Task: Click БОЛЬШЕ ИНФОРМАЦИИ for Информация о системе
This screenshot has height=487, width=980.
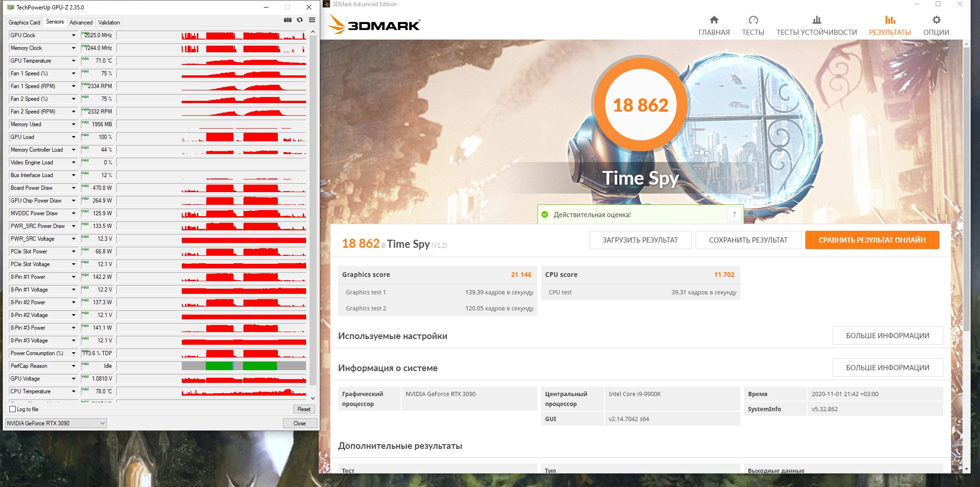Action: click(x=888, y=368)
